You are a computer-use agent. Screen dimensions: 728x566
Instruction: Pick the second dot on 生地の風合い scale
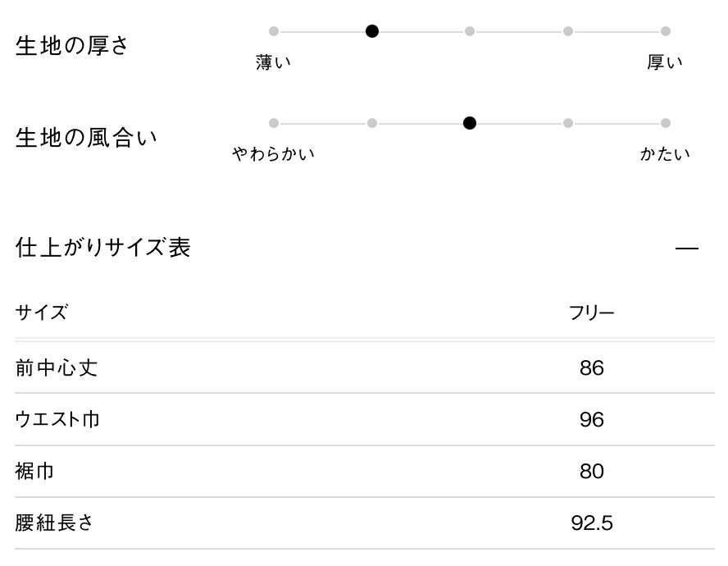tap(372, 123)
